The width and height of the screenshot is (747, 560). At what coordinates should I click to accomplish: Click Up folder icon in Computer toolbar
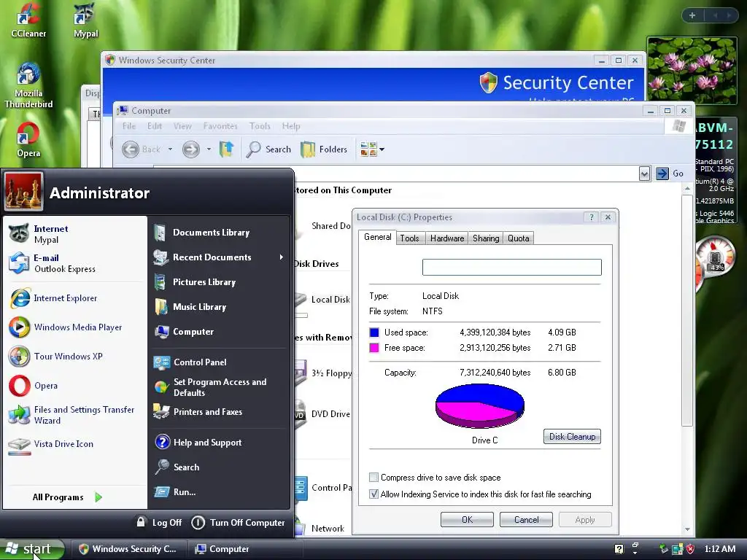click(x=227, y=149)
